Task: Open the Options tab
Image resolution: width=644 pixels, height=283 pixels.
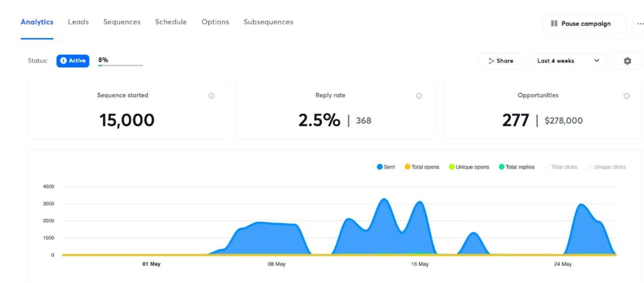Action: 215,22
